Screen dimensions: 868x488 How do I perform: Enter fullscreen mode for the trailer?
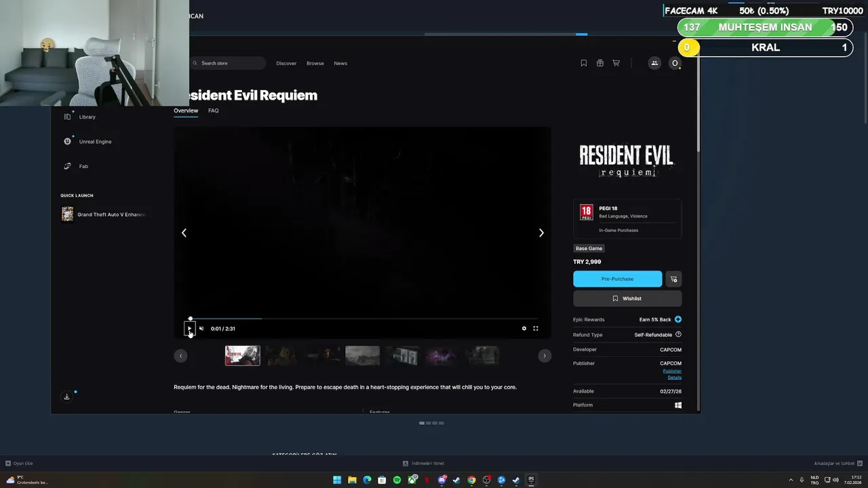[x=535, y=329]
